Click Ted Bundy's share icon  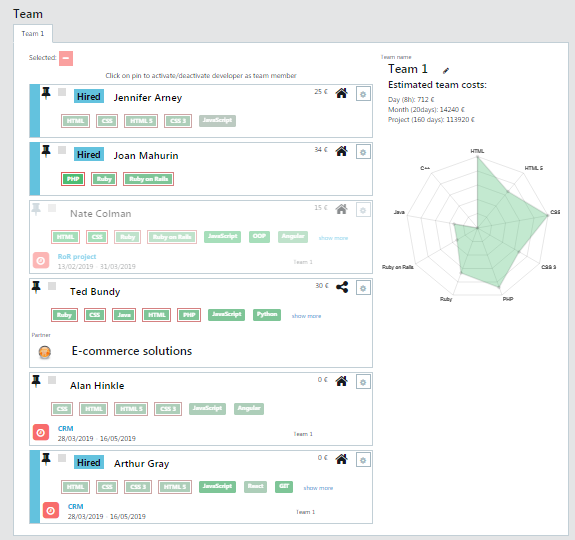342,287
